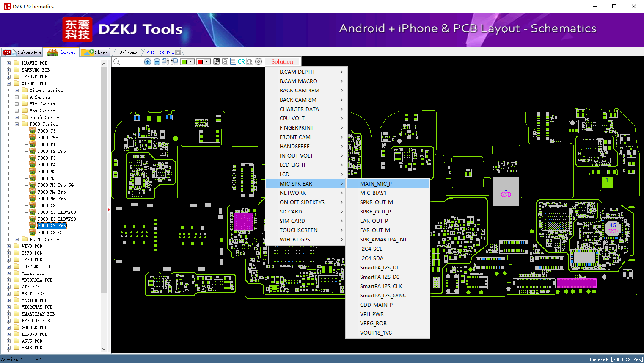Close the POCO X3 Pro tab
The height and width of the screenshot is (363, 644).
(178, 53)
